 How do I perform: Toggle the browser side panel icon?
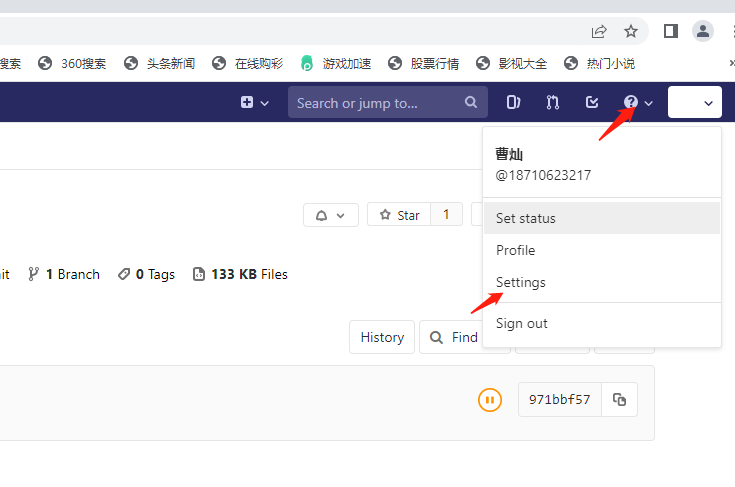click(671, 31)
